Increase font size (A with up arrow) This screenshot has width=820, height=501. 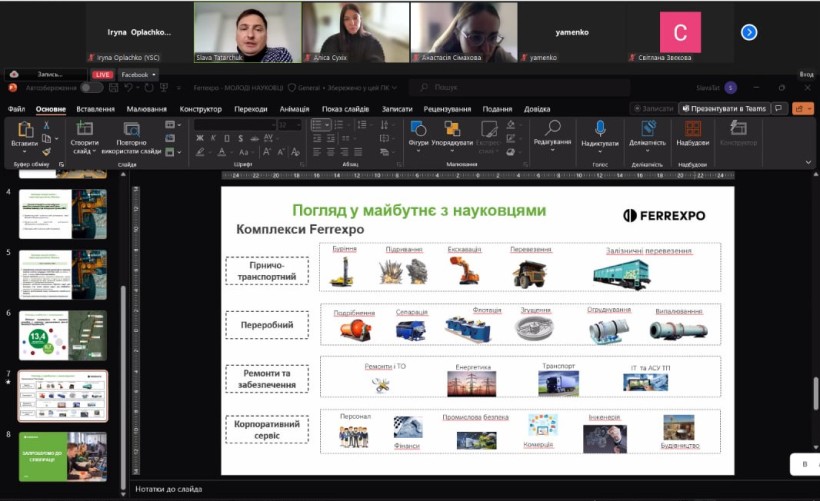267,152
